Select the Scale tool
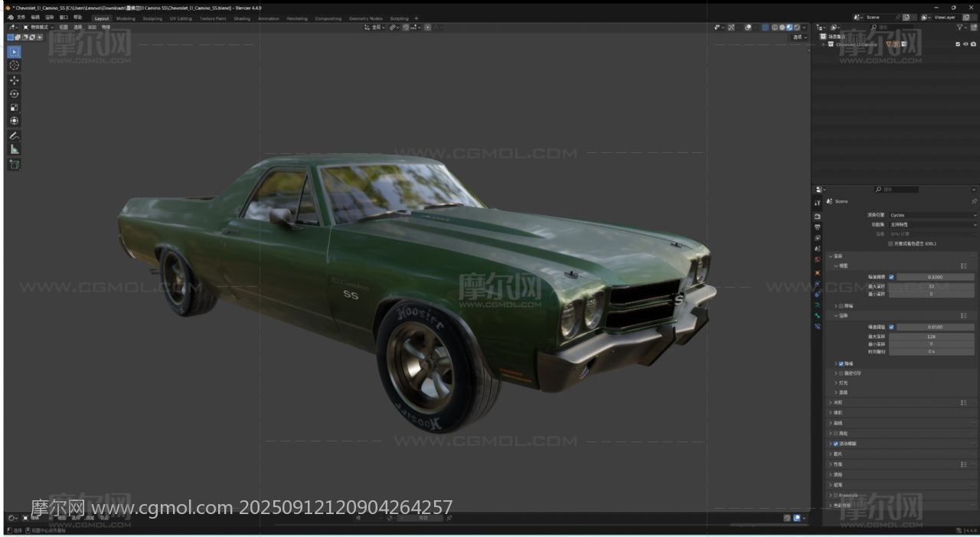980x537 pixels. click(14, 107)
